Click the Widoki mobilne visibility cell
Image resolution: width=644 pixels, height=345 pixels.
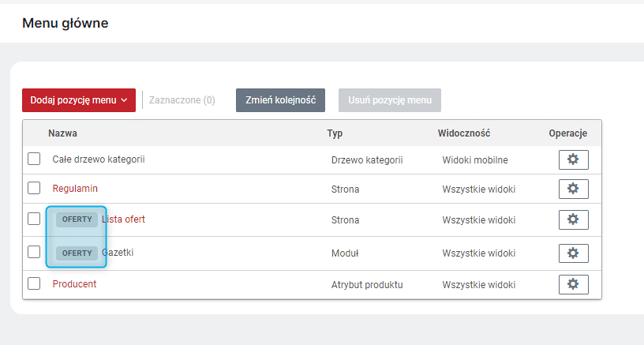point(475,159)
